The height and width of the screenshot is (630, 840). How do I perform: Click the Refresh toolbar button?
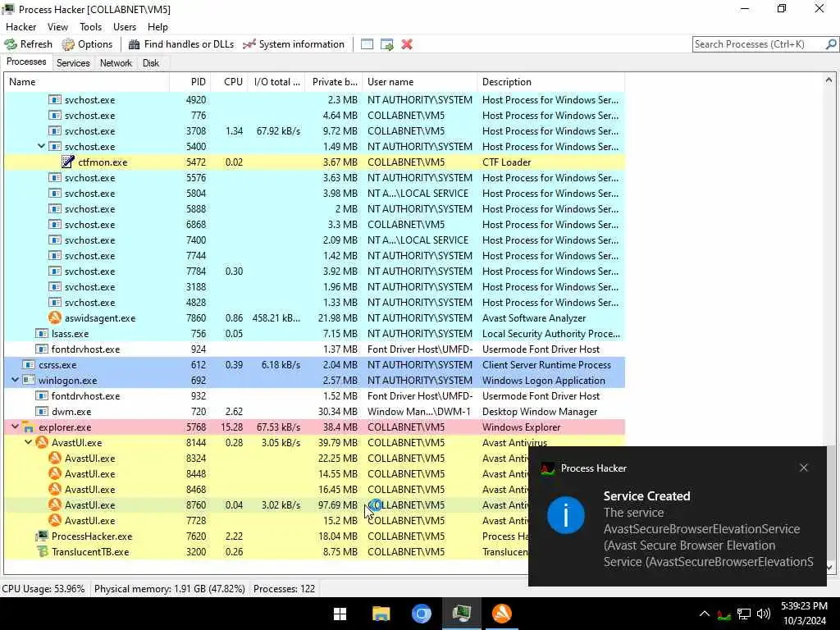coord(29,44)
